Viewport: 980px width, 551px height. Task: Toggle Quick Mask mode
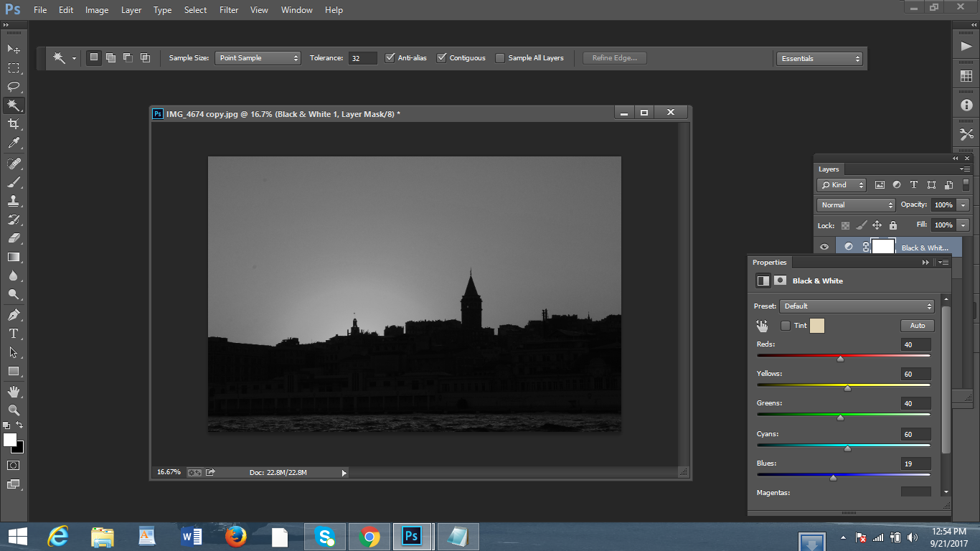14,465
